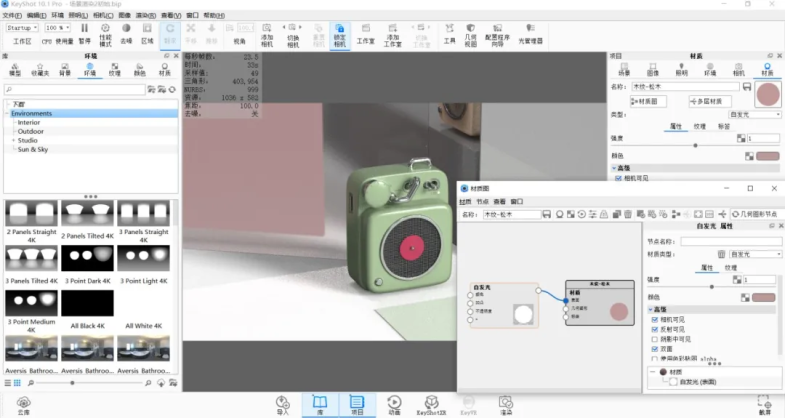Screen dimensions: 785x418
Task: Open the 工作室 studio toolbar icon
Action: point(365,32)
